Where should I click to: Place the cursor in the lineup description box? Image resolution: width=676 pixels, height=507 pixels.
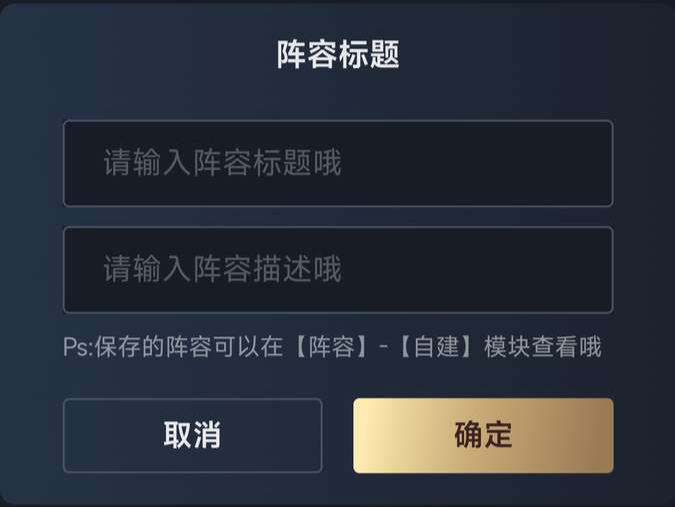click(338, 270)
